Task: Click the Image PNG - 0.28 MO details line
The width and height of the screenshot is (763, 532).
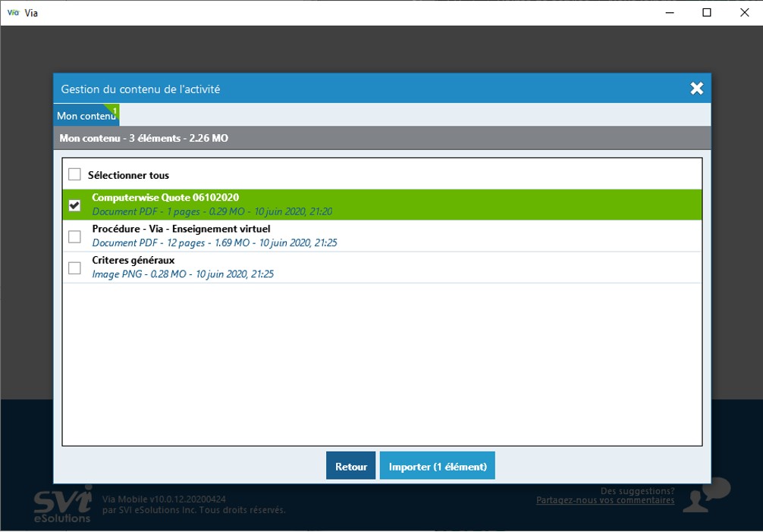Action: coord(183,274)
